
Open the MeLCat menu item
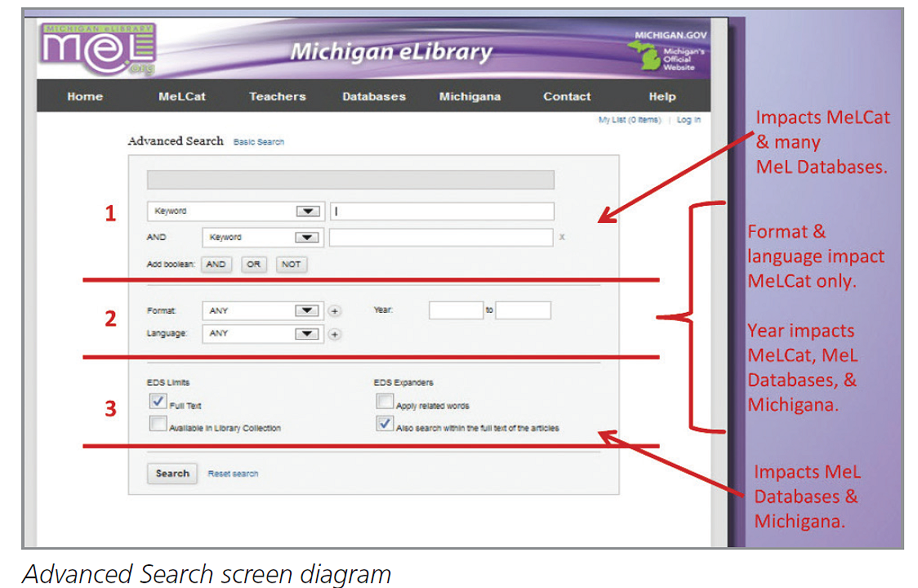pos(181,96)
